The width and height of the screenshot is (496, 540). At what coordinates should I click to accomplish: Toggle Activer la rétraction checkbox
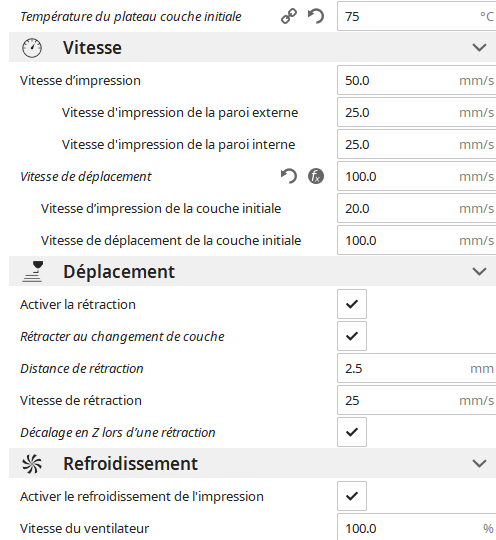click(352, 304)
